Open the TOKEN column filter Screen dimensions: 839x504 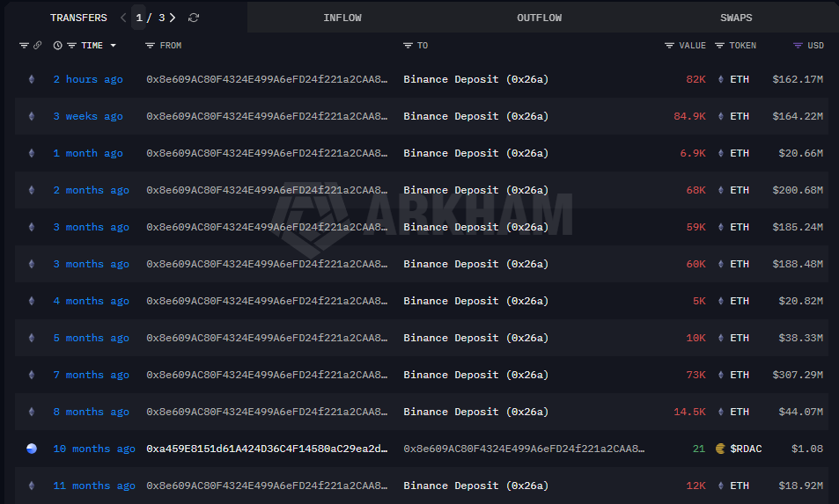[719, 46]
